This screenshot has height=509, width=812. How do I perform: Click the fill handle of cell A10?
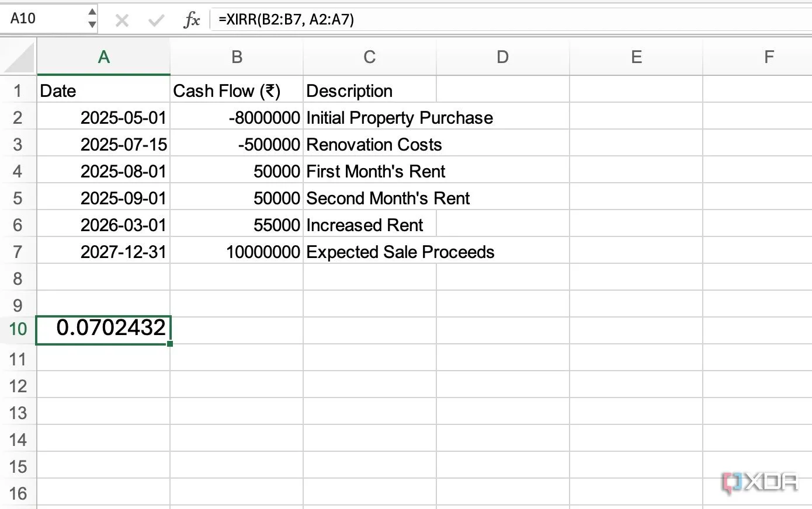tap(170, 344)
